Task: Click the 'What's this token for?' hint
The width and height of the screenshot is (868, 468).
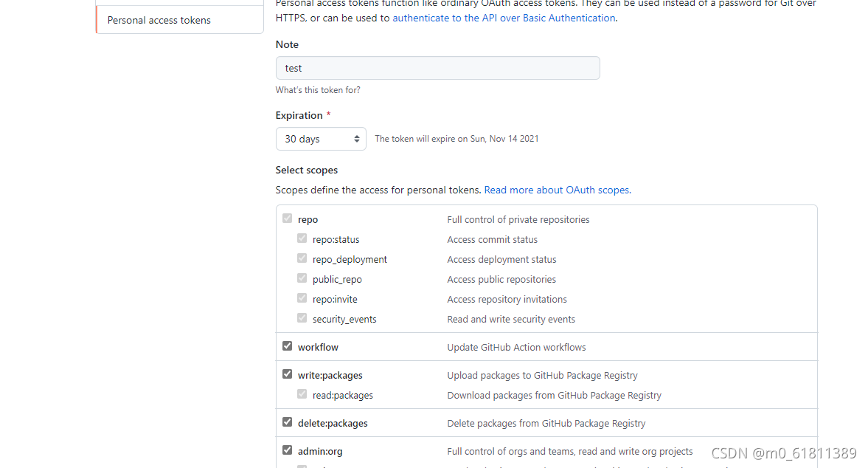Action: pos(318,90)
